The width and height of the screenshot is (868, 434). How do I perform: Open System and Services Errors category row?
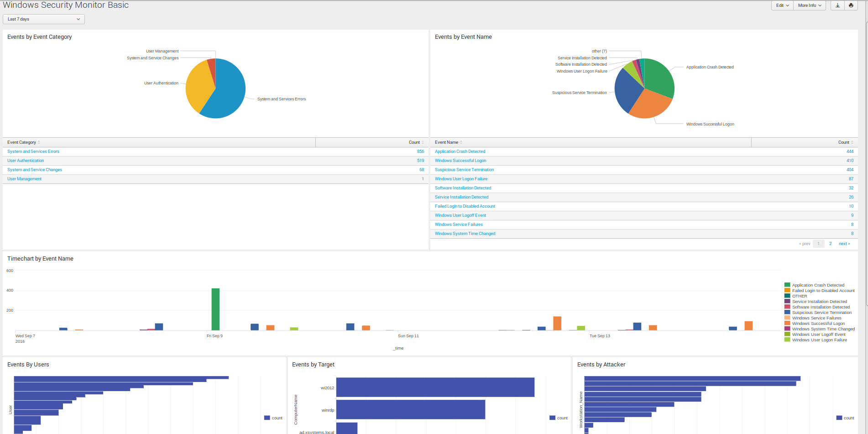[x=33, y=152]
